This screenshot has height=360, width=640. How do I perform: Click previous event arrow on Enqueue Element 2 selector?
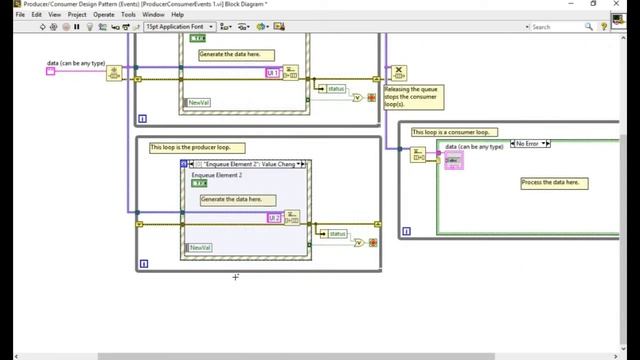point(191,164)
